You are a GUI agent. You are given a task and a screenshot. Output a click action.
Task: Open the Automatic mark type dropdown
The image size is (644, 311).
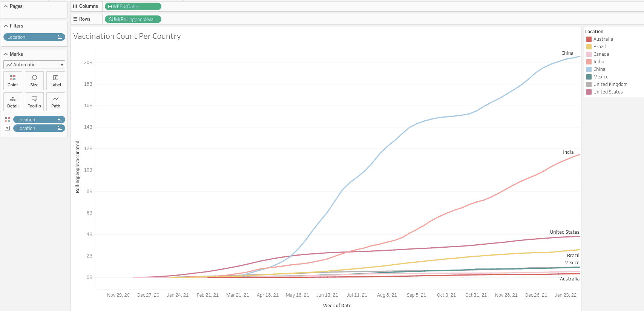[62, 65]
